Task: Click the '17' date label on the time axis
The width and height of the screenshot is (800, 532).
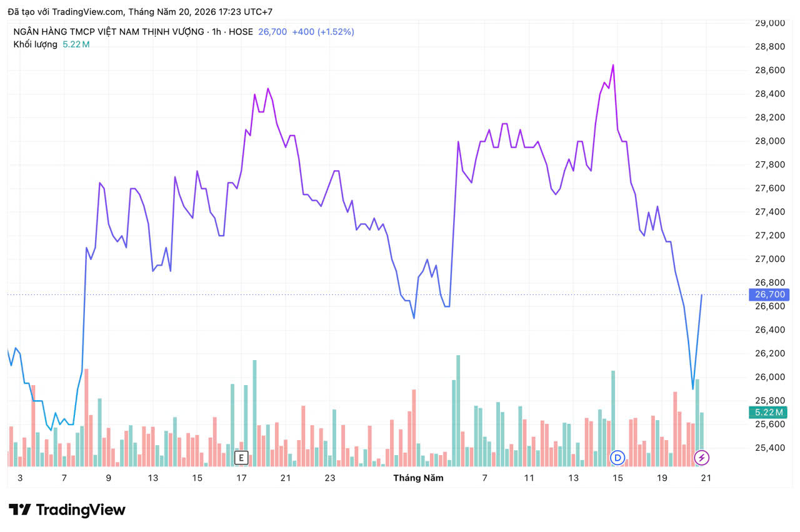Action: click(x=241, y=478)
